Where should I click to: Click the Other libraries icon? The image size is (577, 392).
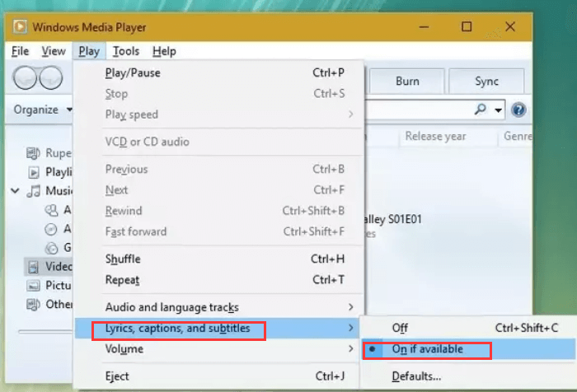click(x=33, y=305)
